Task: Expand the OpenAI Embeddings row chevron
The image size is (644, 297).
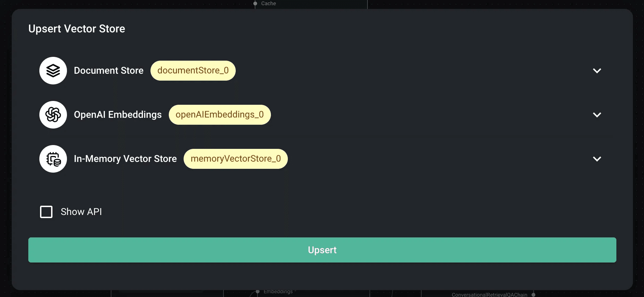Action: pyautogui.click(x=597, y=115)
